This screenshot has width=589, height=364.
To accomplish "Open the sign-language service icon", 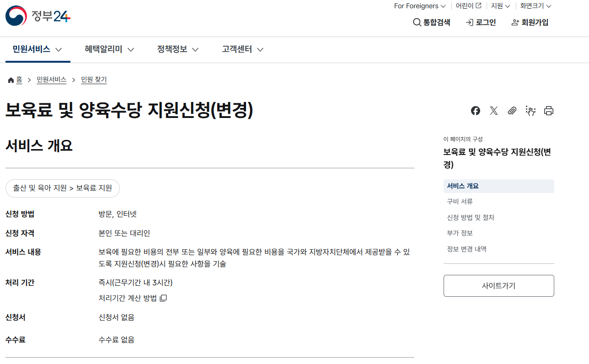I will 530,111.
